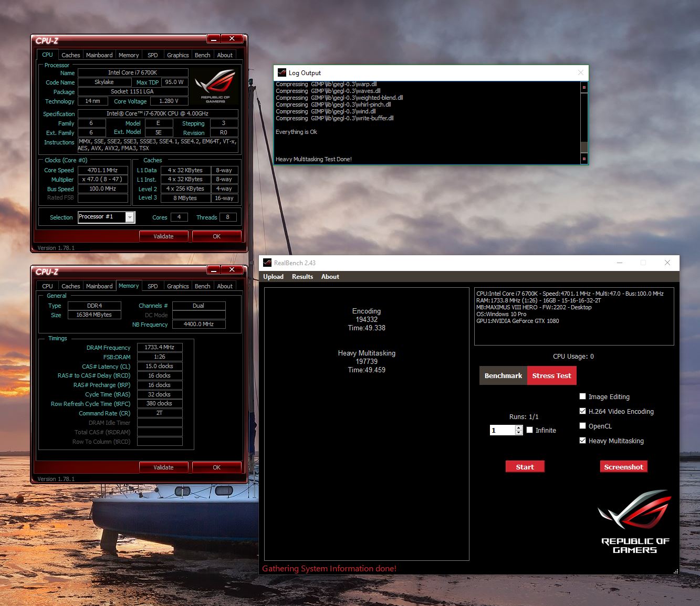The width and height of the screenshot is (700, 606).
Task: Open Memory tab in top CPU-Z window
Action: point(129,55)
